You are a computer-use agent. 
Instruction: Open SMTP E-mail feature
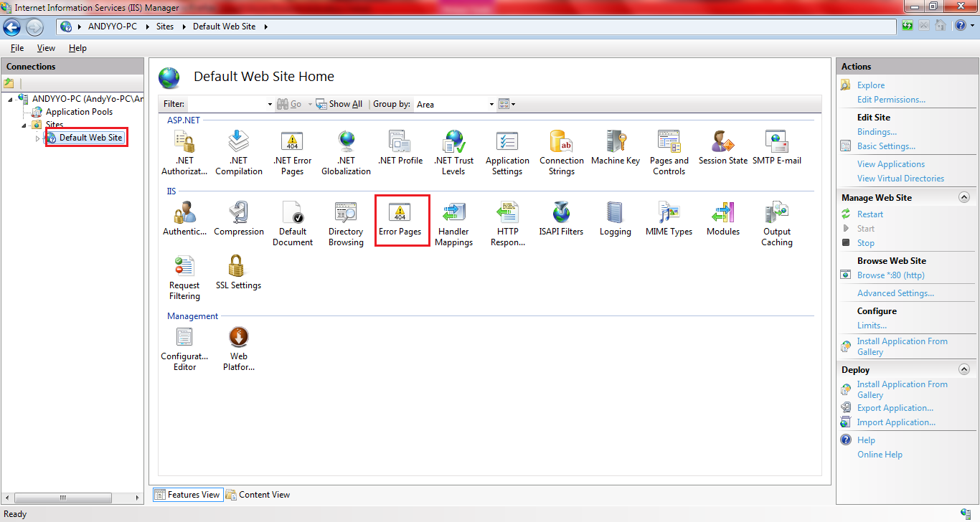pyautogui.click(x=777, y=148)
